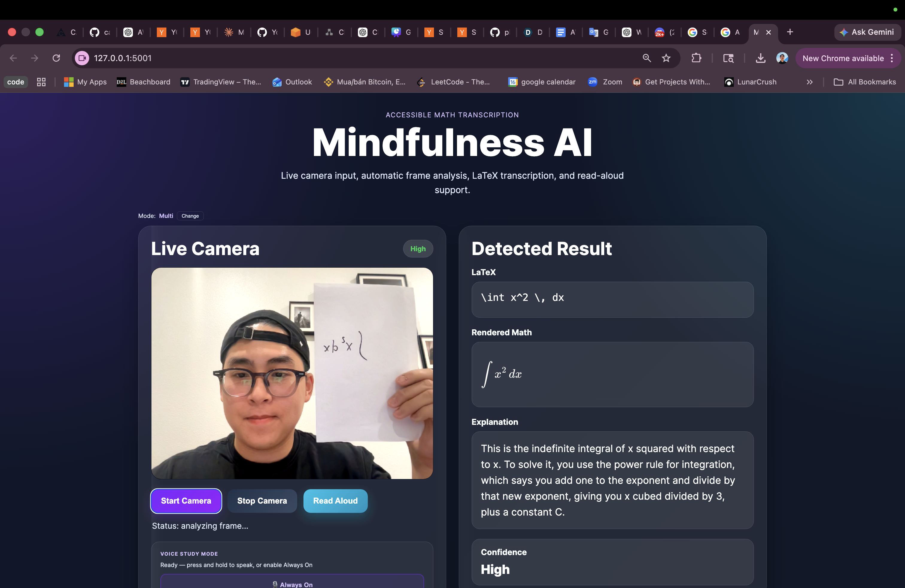The image size is (905, 588).
Task: Click the High quality badge on Live Camera
Action: coord(417,249)
